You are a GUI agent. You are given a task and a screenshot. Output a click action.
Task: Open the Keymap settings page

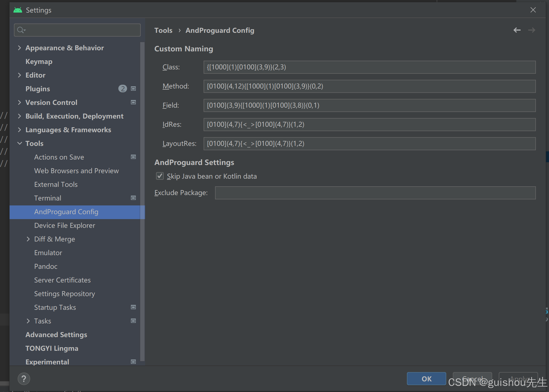point(39,61)
